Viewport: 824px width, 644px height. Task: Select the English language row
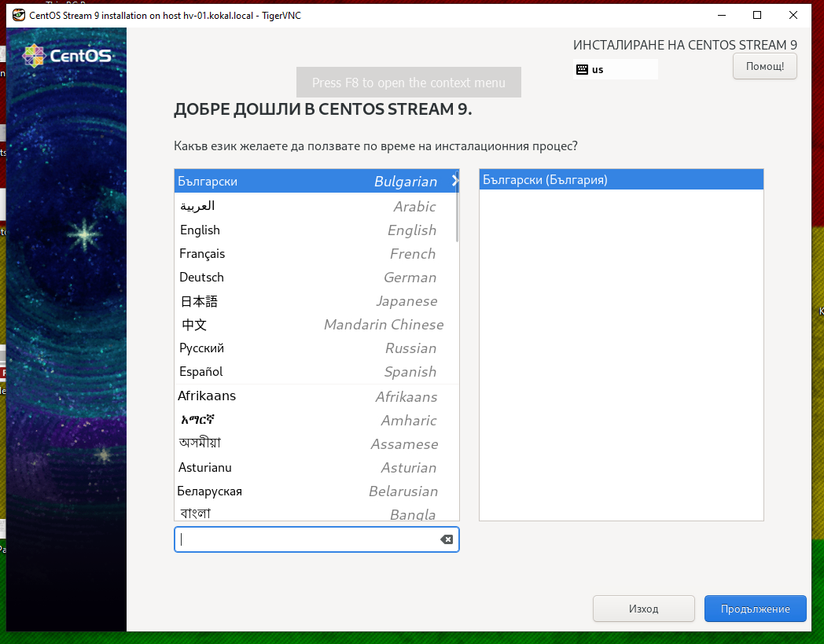(316, 230)
